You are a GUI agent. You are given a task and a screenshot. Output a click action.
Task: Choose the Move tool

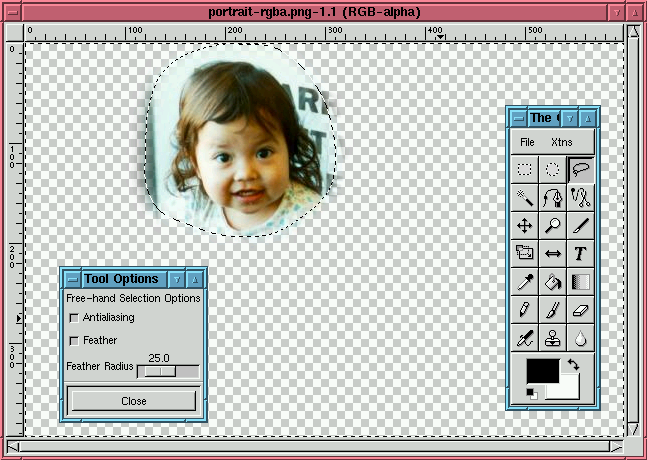click(525, 226)
